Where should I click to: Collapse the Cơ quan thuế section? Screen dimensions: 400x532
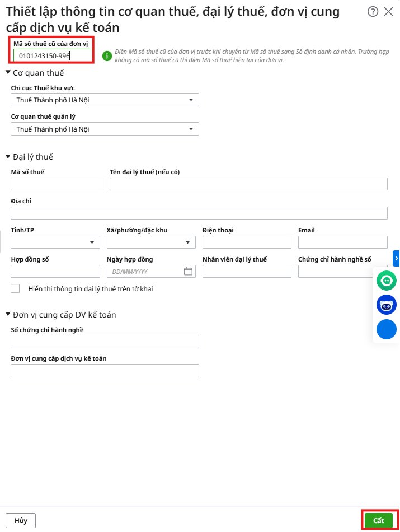[x=8, y=72]
